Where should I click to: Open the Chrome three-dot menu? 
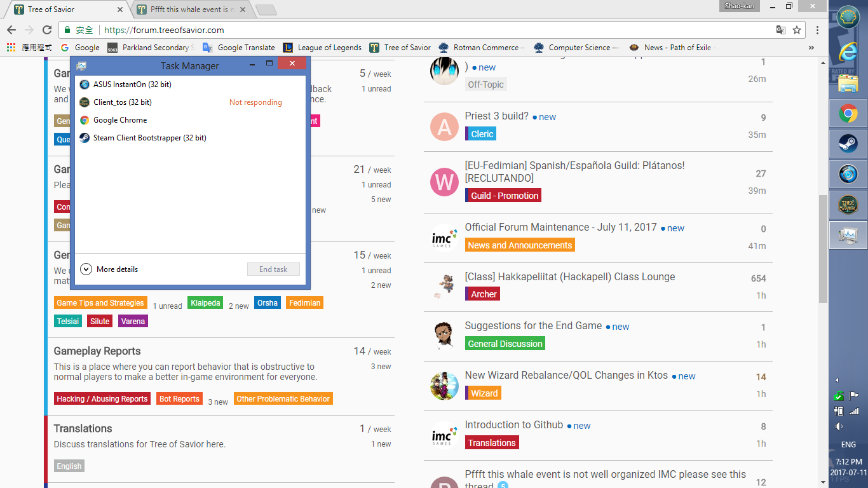coord(817,30)
